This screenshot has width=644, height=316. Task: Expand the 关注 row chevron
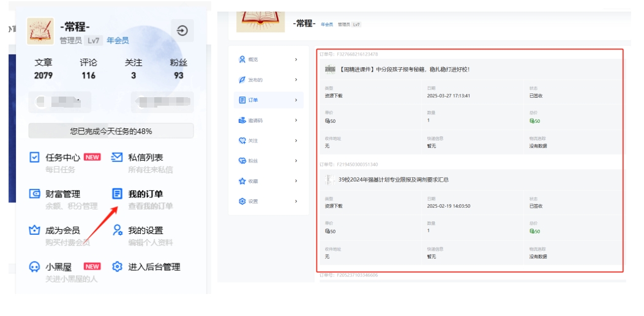click(x=296, y=141)
